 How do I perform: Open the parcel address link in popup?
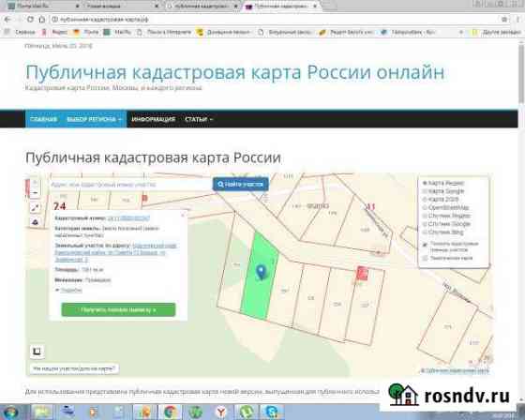[116, 252]
